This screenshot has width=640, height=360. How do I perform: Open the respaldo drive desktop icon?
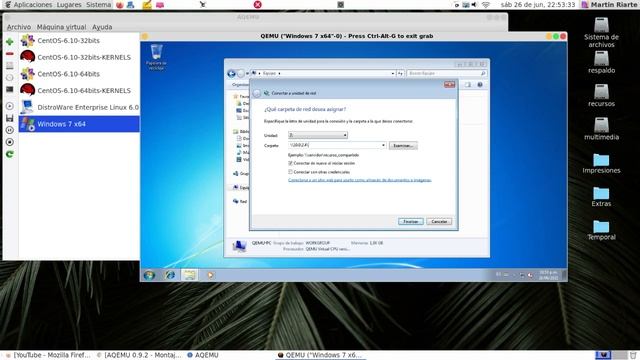[601, 62]
